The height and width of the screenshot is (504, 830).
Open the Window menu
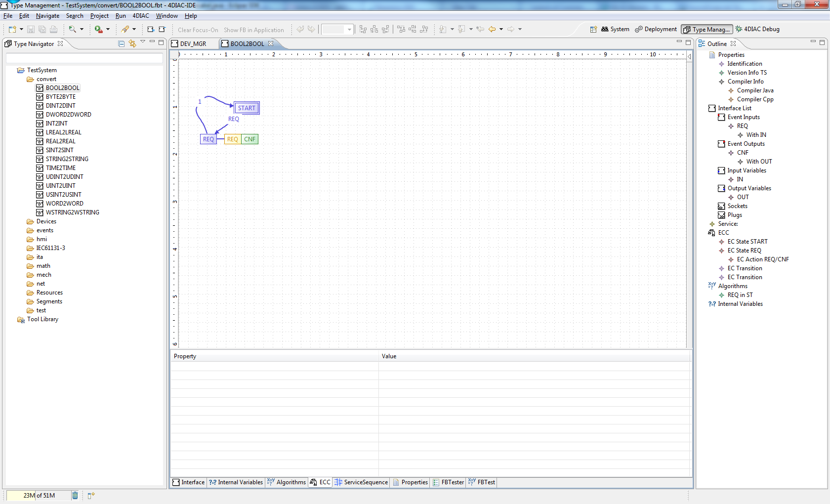(x=167, y=16)
